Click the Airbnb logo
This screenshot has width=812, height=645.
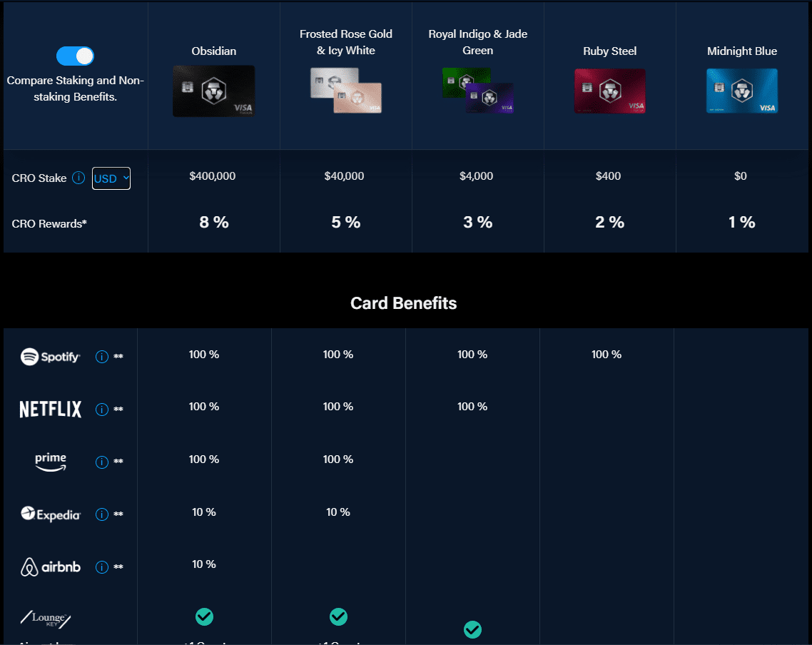(x=50, y=567)
